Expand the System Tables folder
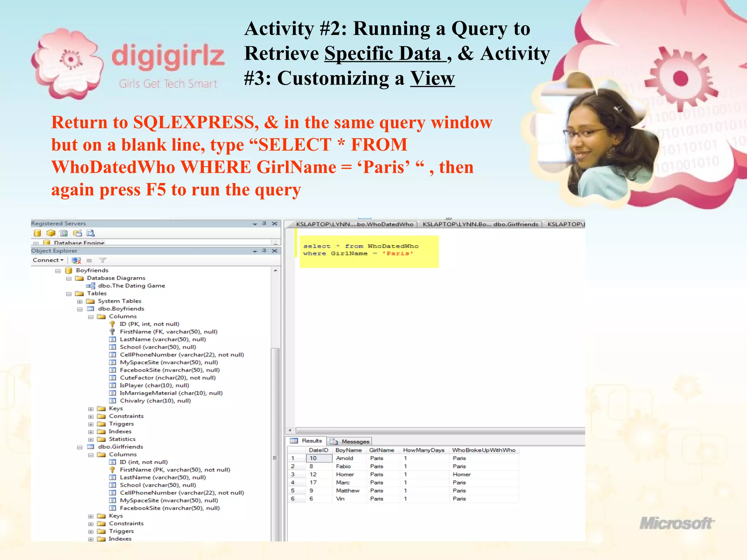Screen dimensions: 747x560 pyautogui.click(x=80, y=302)
